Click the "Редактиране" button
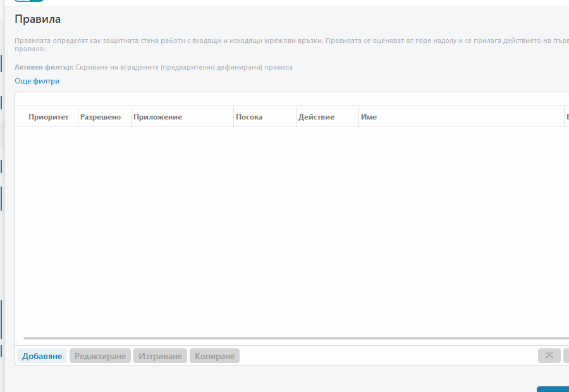This screenshot has width=569, height=392. pos(100,356)
